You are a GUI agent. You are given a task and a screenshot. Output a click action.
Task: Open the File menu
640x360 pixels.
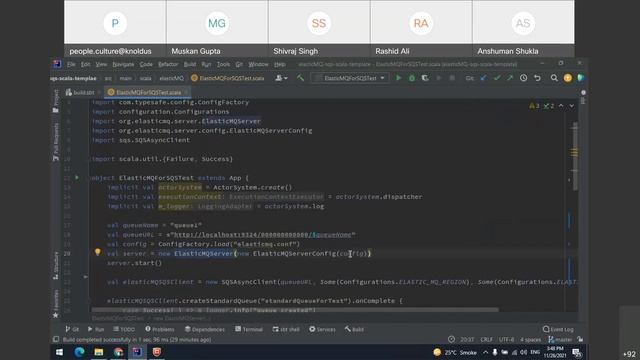pyautogui.click(x=71, y=64)
